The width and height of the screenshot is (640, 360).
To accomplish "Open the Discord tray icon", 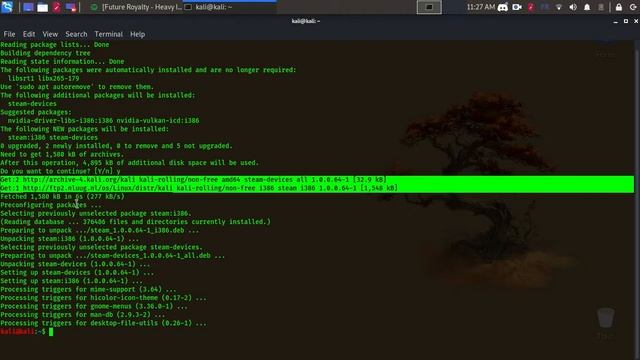I will 503,7.
